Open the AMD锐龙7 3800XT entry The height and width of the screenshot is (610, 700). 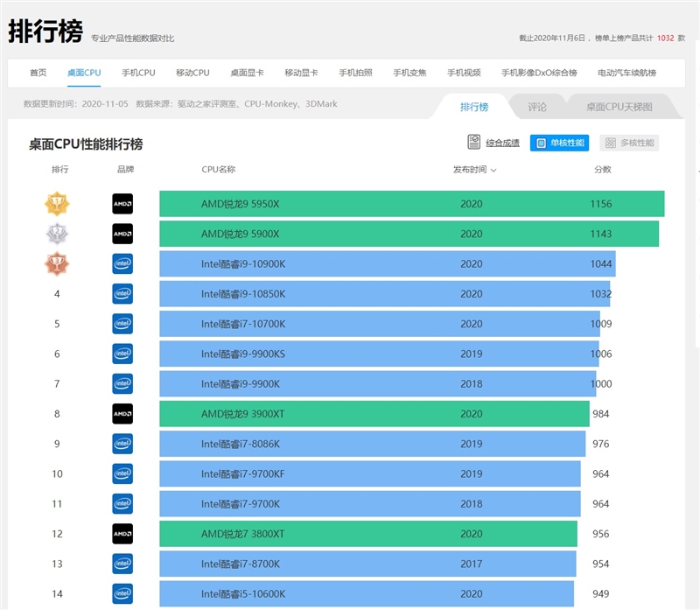(x=368, y=534)
